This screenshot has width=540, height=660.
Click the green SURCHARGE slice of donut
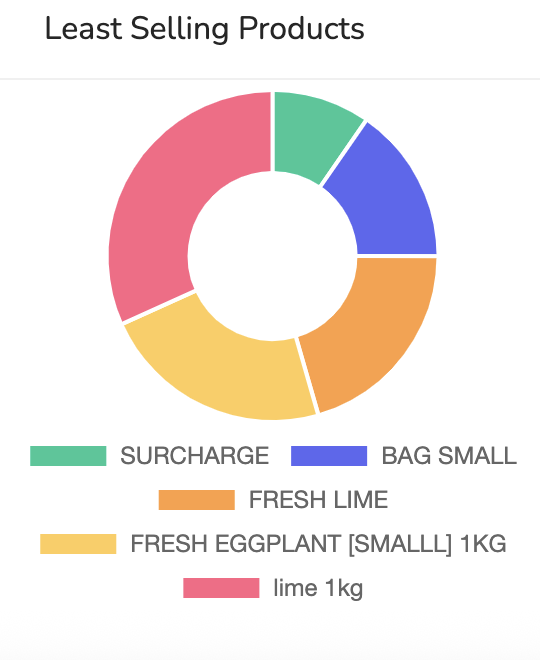pos(311,134)
